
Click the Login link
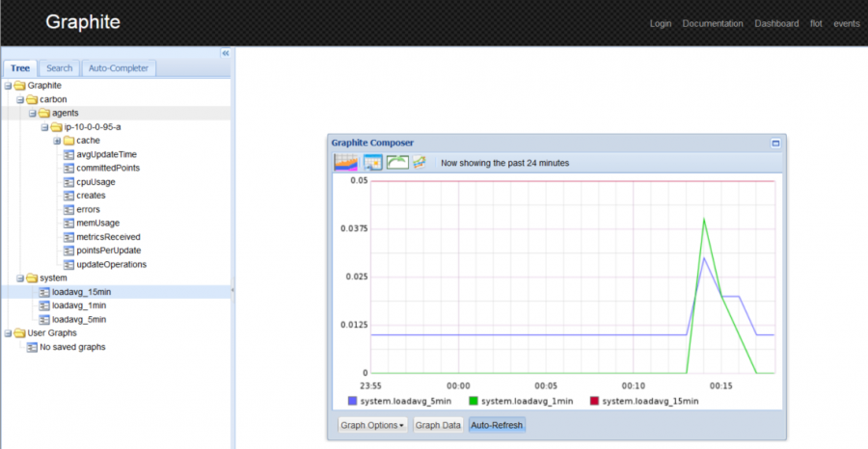click(x=661, y=24)
